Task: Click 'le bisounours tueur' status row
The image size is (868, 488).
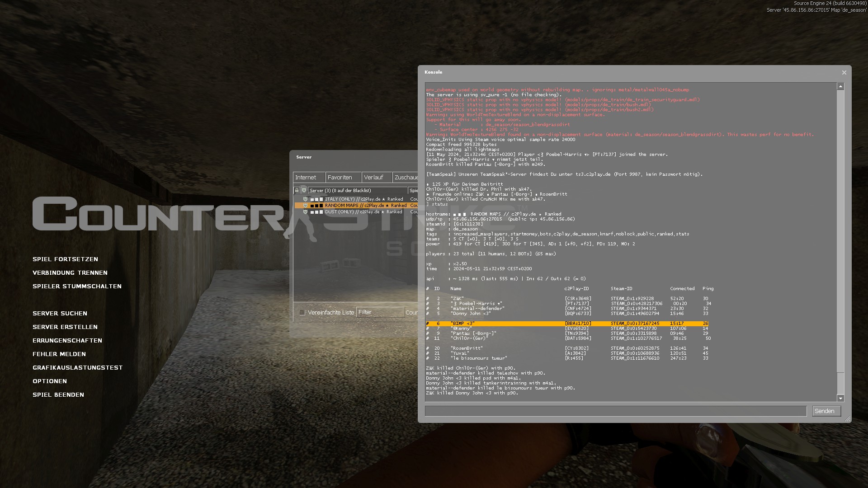Action: [x=567, y=358]
